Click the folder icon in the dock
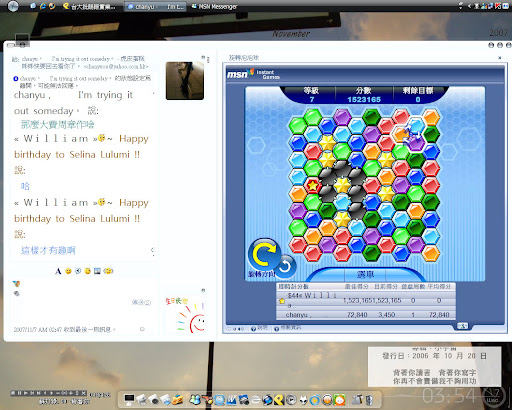Screen dimensions: 512x410 click(178, 399)
